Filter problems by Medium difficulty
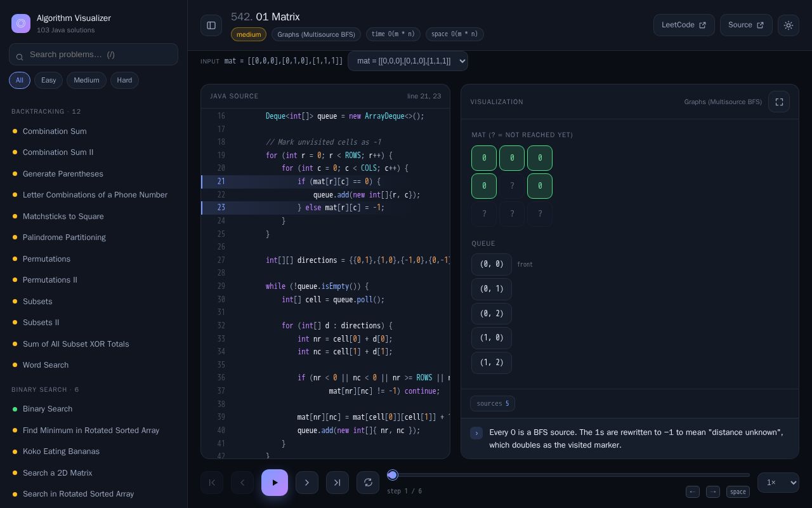Image resolution: width=812 pixels, height=508 pixels. point(86,80)
